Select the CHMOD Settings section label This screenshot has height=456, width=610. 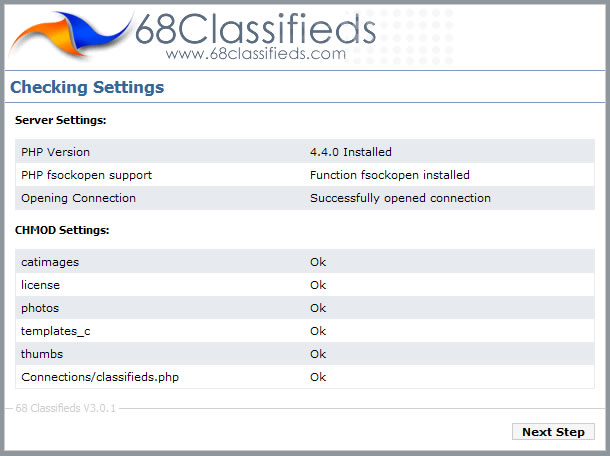click(x=62, y=230)
